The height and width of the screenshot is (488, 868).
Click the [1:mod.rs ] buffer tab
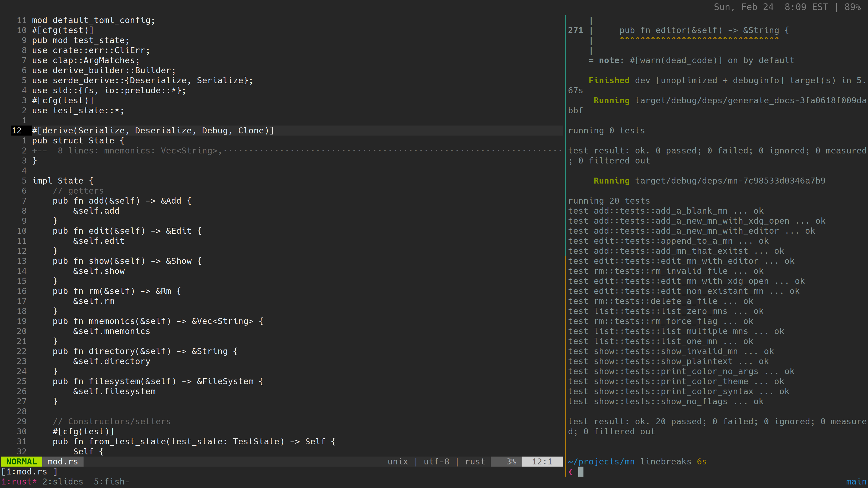(29, 471)
